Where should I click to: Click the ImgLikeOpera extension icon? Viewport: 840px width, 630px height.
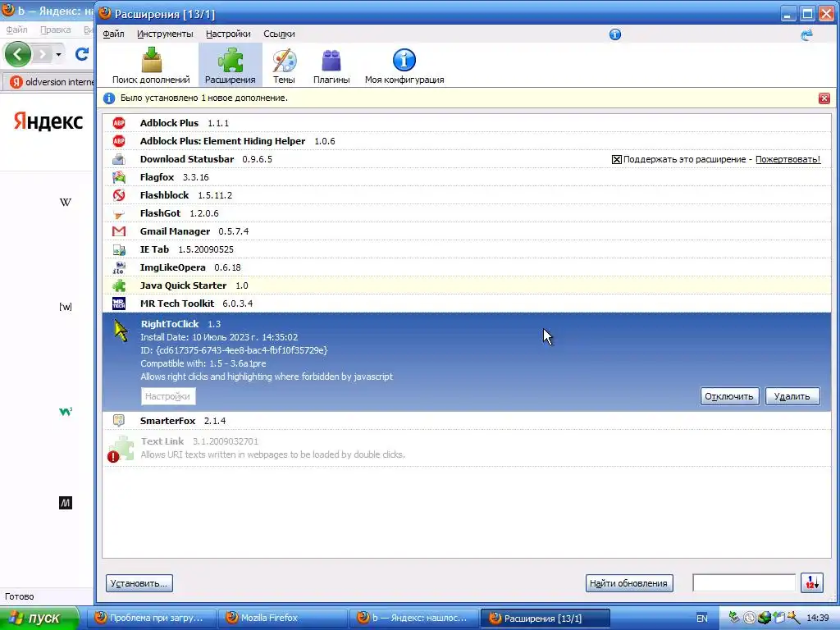coord(119,267)
